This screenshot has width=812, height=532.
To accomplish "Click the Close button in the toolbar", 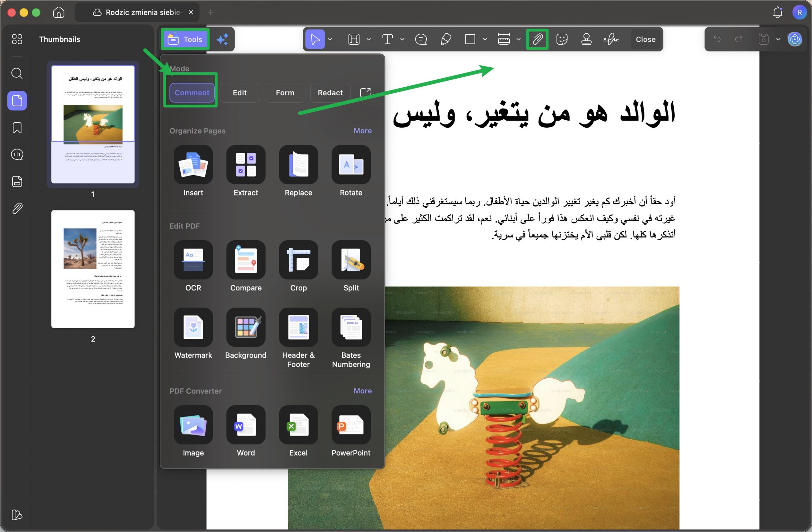I will click(645, 39).
